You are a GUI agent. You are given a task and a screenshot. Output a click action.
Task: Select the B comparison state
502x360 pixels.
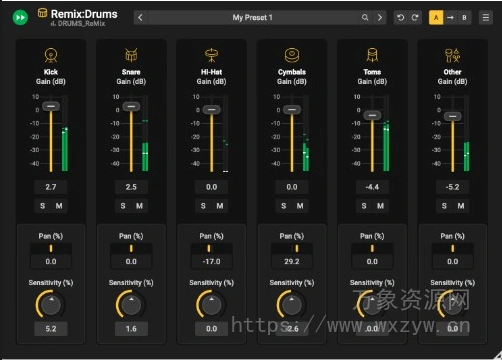464,17
